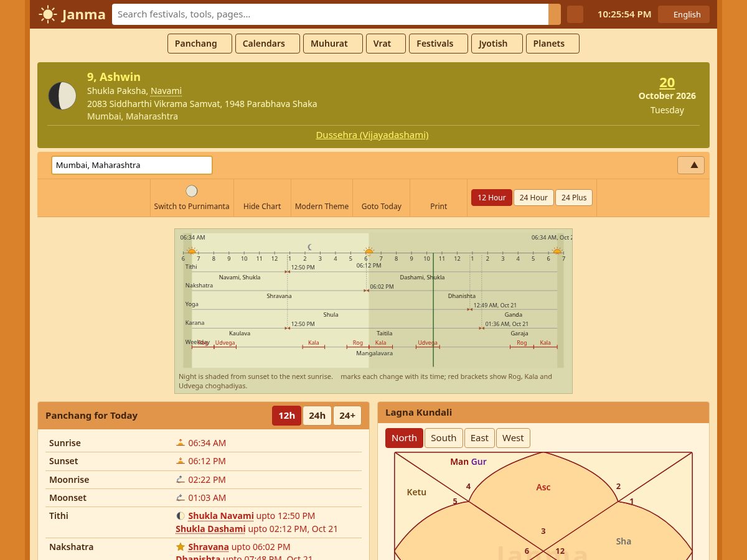
Task: Click the dark square button beside search
Action: point(575,14)
